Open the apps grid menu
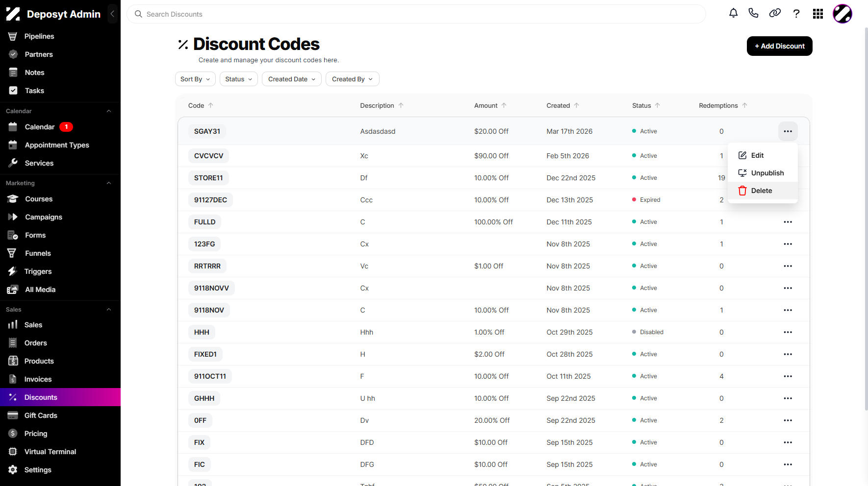Image resolution: width=868 pixels, height=486 pixels. point(817,14)
